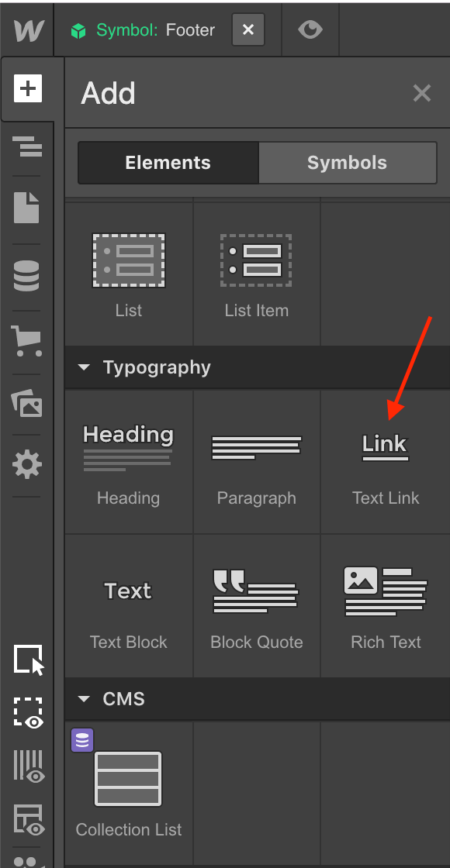Screen dimensions: 450x868
Task: Click the Add elements plus icon
Action: click(28, 88)
